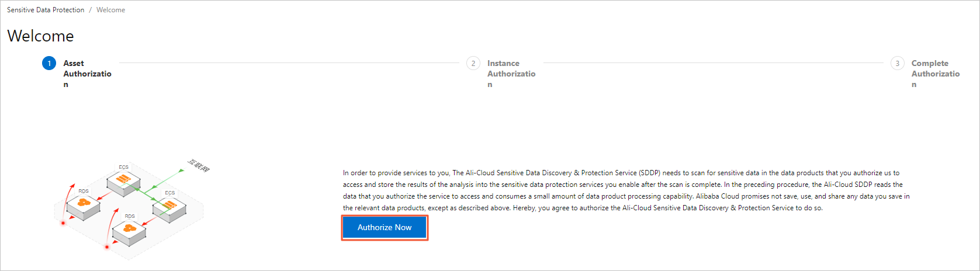The image size is (980, 271).
Task: Click the right-side ECS server icon in diagram
Action: pos(169,206)
